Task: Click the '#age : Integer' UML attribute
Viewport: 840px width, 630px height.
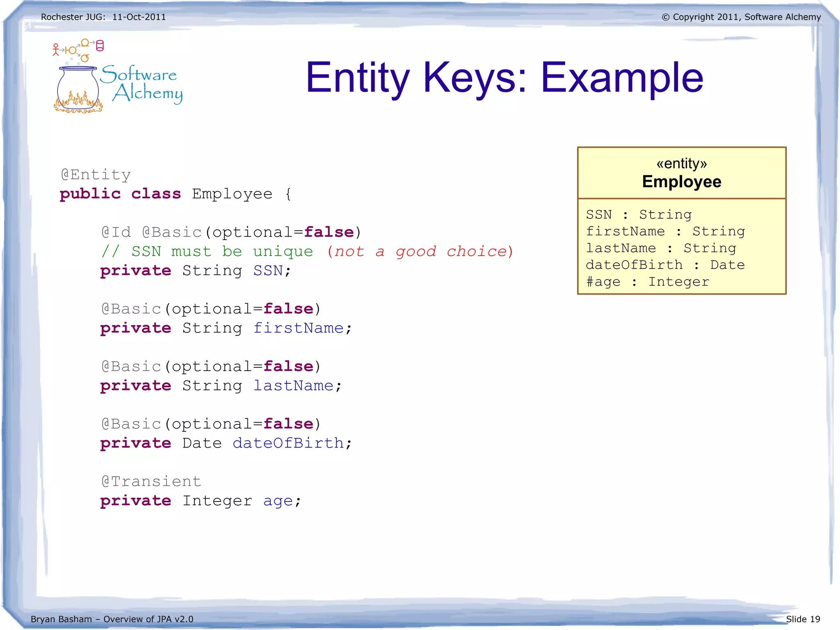Action: click(648, 282)
